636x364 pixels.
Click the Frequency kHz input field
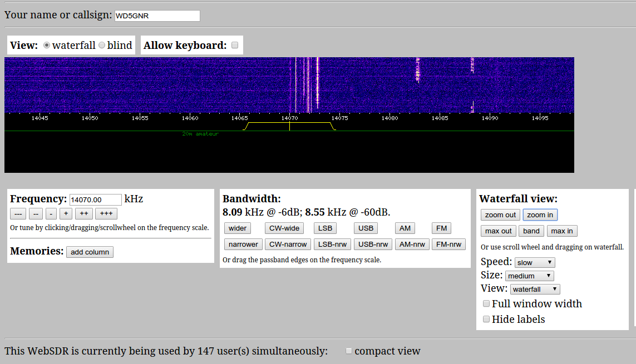95,200
